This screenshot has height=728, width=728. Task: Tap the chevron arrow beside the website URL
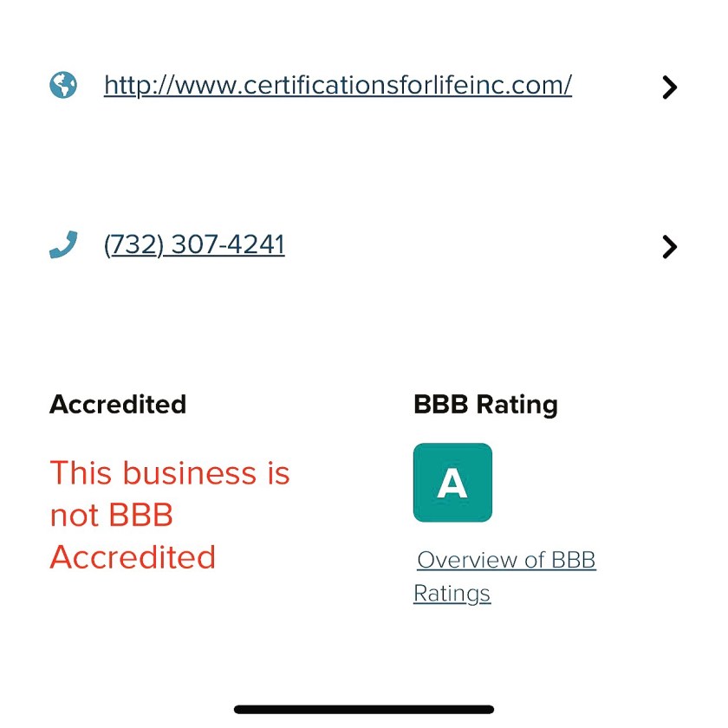pyautogui.click(x=669, y=87)
